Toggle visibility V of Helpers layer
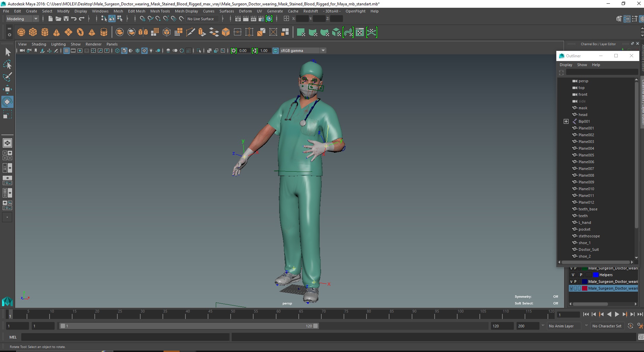This screenshot has width=644, height=352. coord(573,275)
